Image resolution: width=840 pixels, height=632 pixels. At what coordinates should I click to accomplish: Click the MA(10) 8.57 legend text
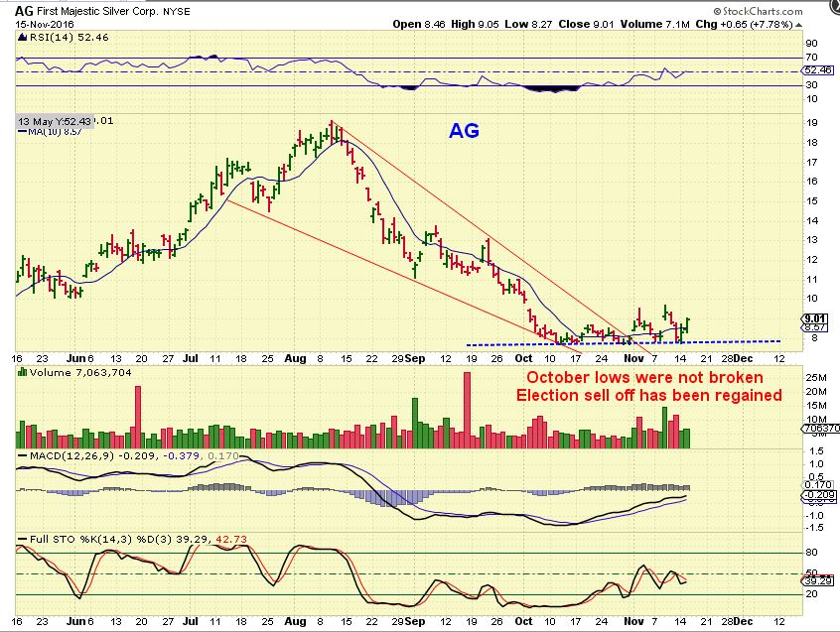pyautogui.click(x=55, y=132)
